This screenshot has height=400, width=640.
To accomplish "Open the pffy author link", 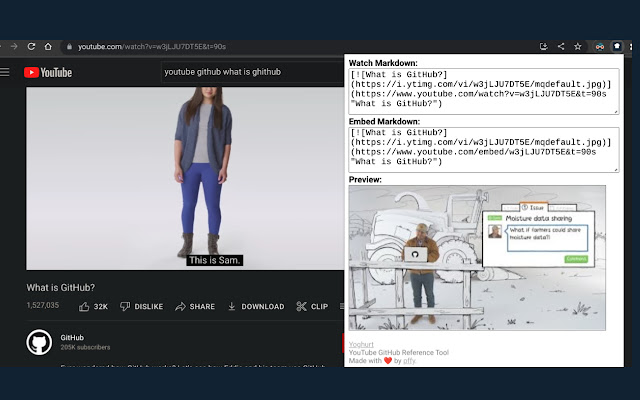I will [x=409, y=361].
